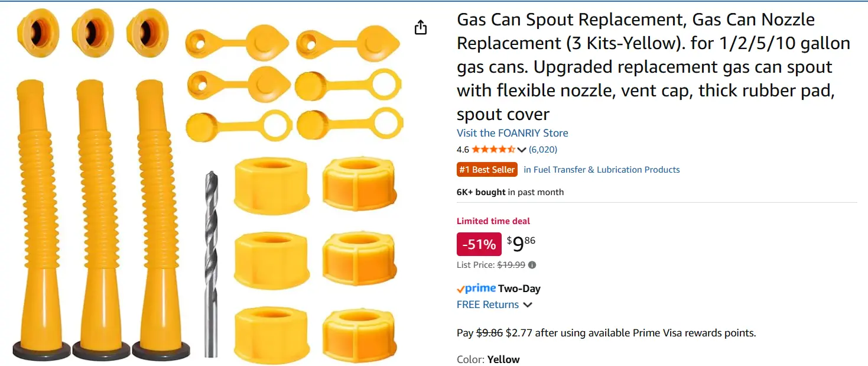
Task: Click the share icon above product image
Action: [421, 27]
